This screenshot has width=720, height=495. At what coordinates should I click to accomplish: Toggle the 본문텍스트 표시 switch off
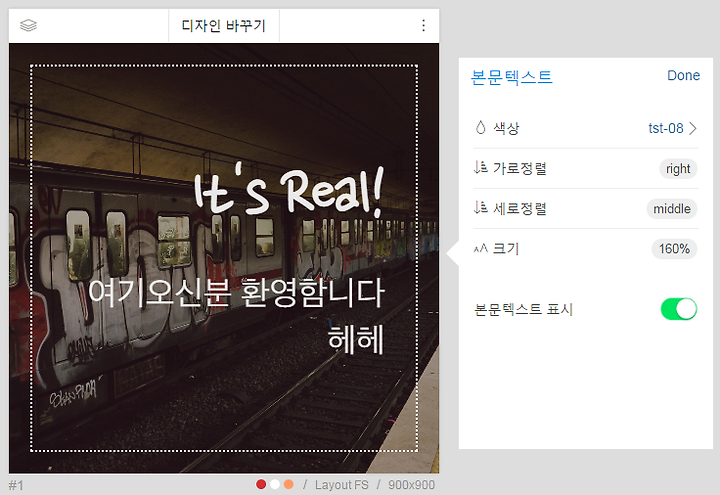point(679,309)
